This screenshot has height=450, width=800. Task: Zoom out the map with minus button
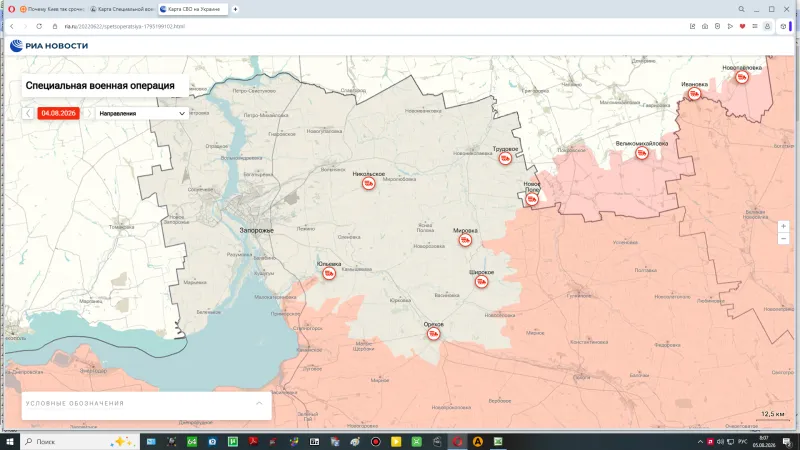(783, 238)
